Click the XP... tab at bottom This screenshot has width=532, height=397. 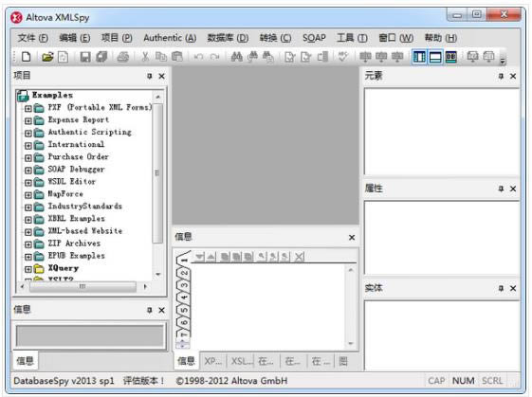(x=213, y=361)
